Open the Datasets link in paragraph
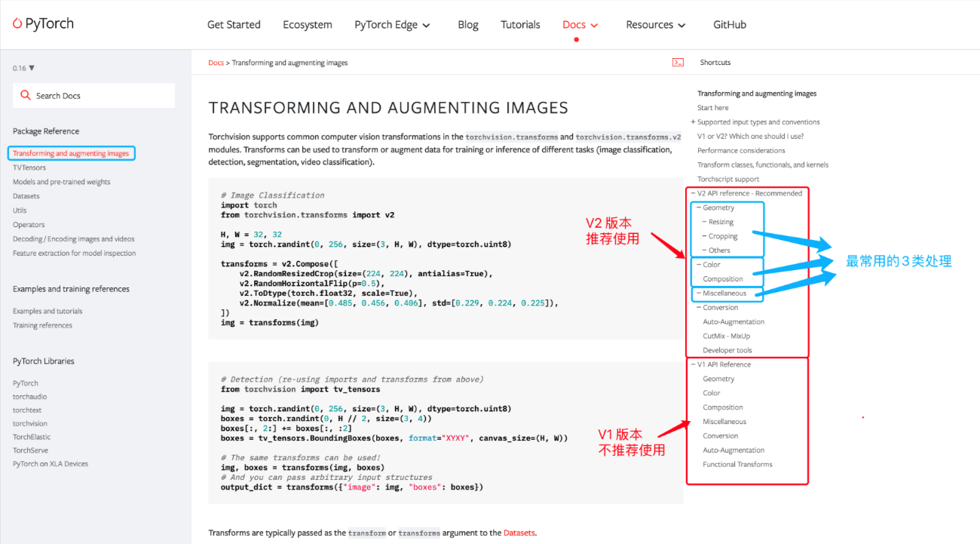The image size is (980, 544). tap(519, 533)
